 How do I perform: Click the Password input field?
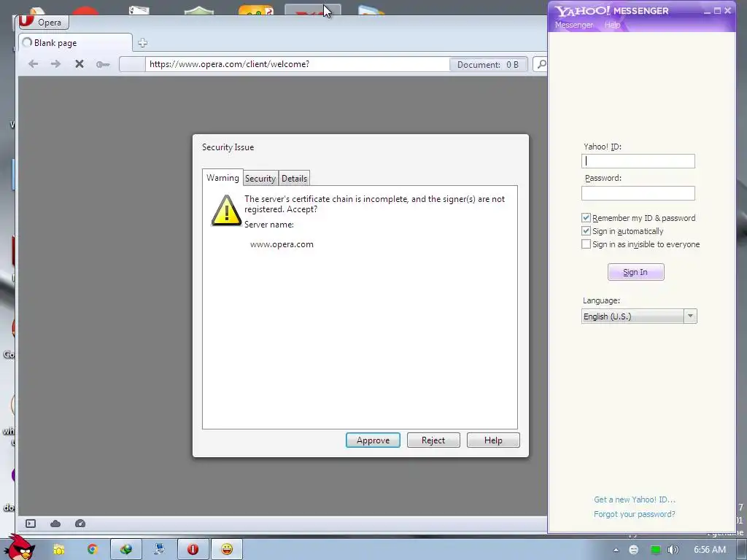(638, 192)
